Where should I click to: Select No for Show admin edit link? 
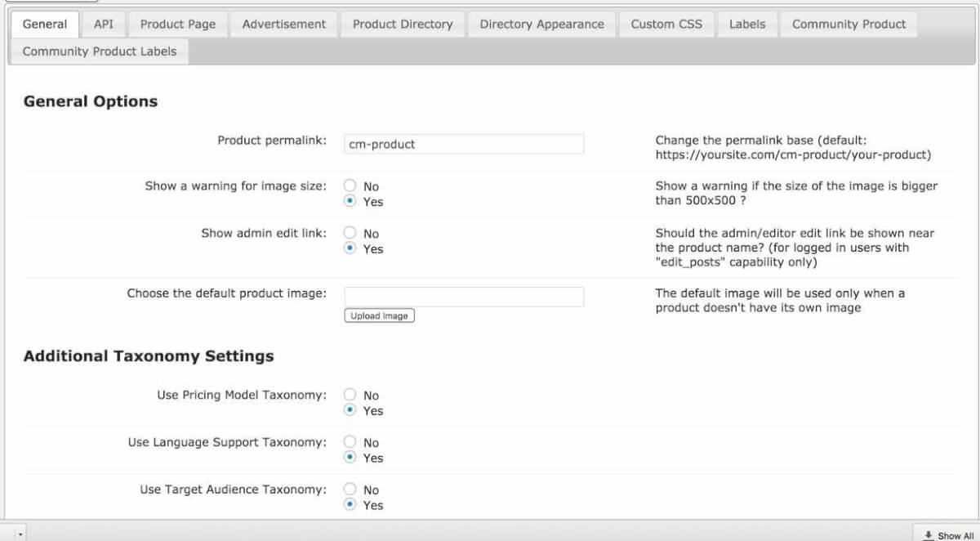pos(350,234)
